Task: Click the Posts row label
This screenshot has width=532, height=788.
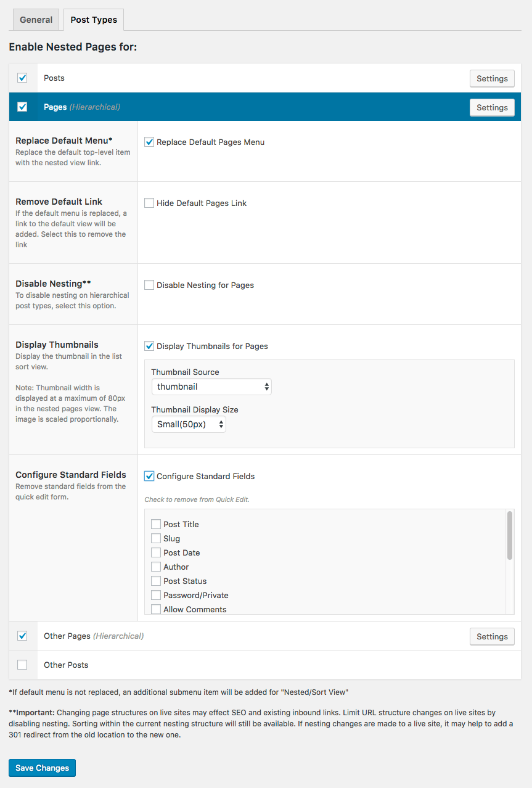Action: click(x=54, y=78)
